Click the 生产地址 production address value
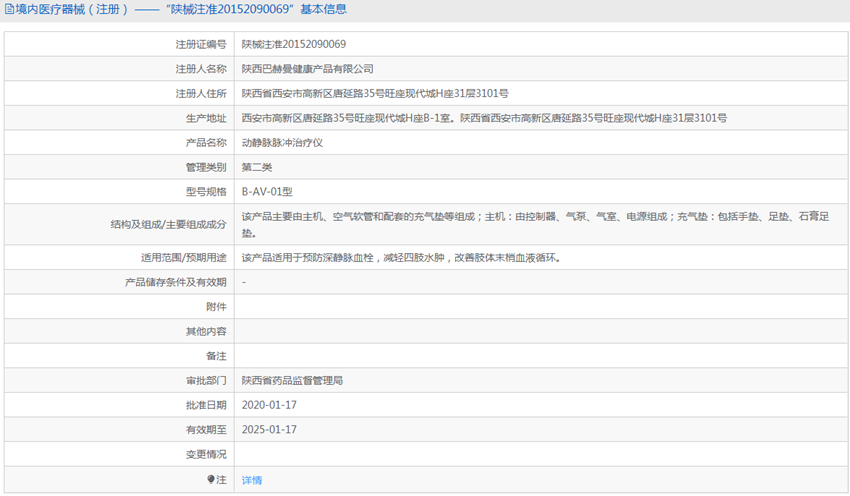The width and height of the screenshot is (850, 496). (484, 118)
